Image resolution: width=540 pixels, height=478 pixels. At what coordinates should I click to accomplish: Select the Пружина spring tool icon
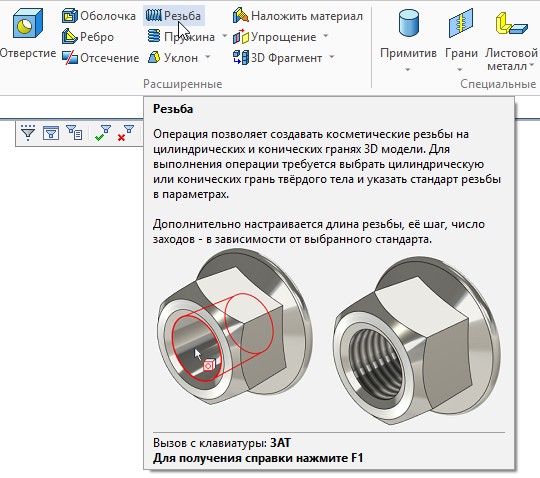[154, 36]
